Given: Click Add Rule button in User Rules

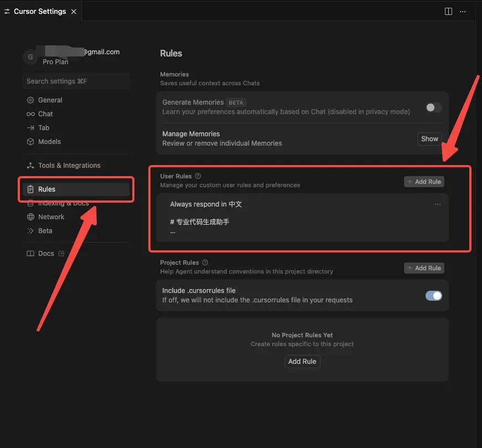Looking at the screenshot, I should tap(424, 182).
